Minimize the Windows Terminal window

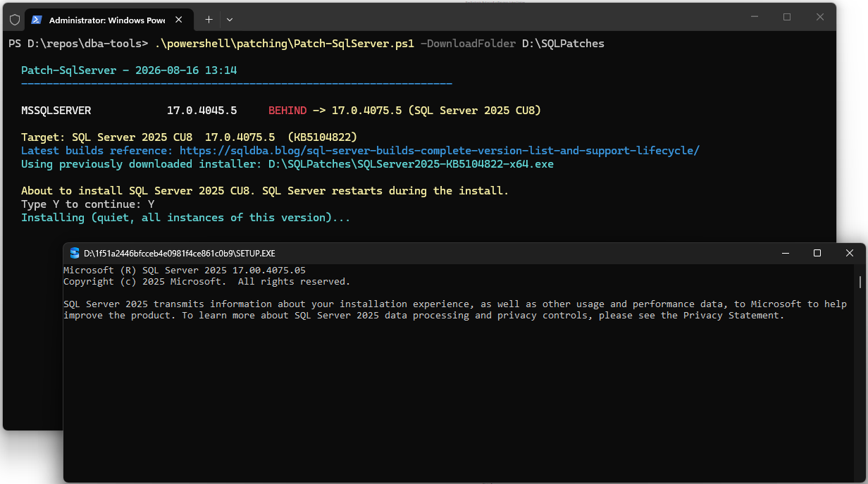point(755,17)
